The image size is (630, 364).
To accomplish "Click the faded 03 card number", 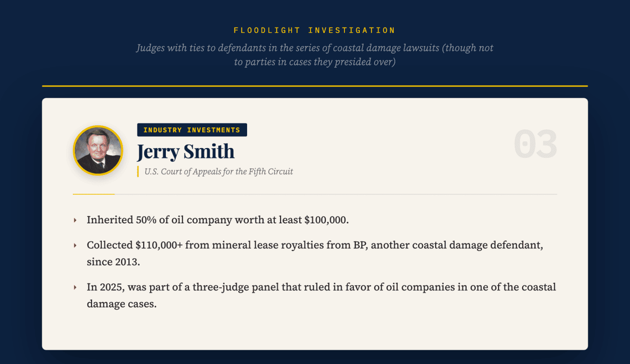I will pyautogui.click(x=535, y=145).
